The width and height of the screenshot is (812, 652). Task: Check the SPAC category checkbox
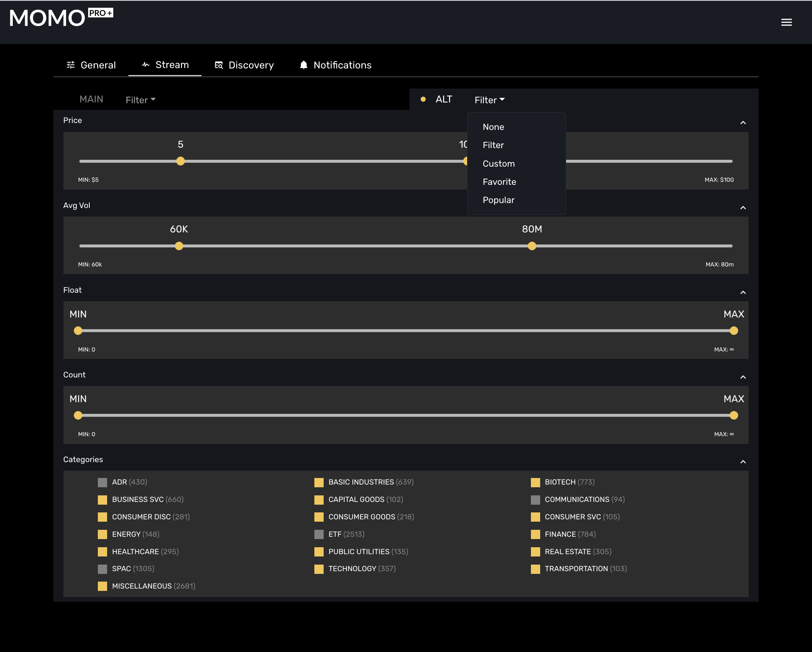pyautogui.click(x=102, y=569)
